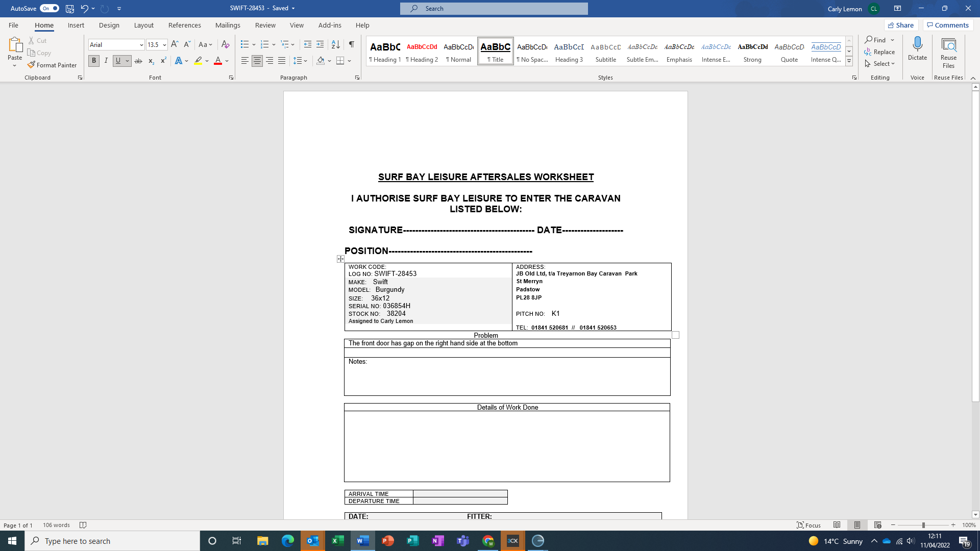
Task: Open the font name dropdown showing Arial
Action: click(x=141, y=45)
